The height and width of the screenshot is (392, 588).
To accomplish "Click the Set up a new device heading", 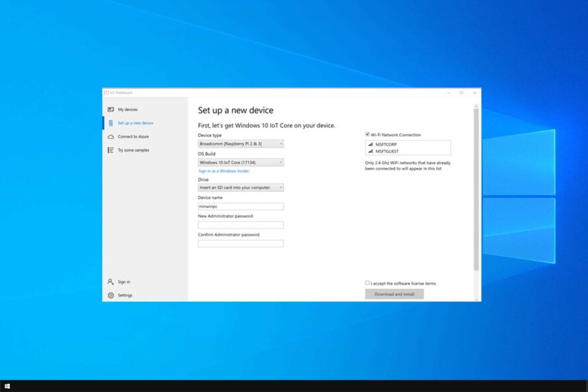I will point(236,110).
